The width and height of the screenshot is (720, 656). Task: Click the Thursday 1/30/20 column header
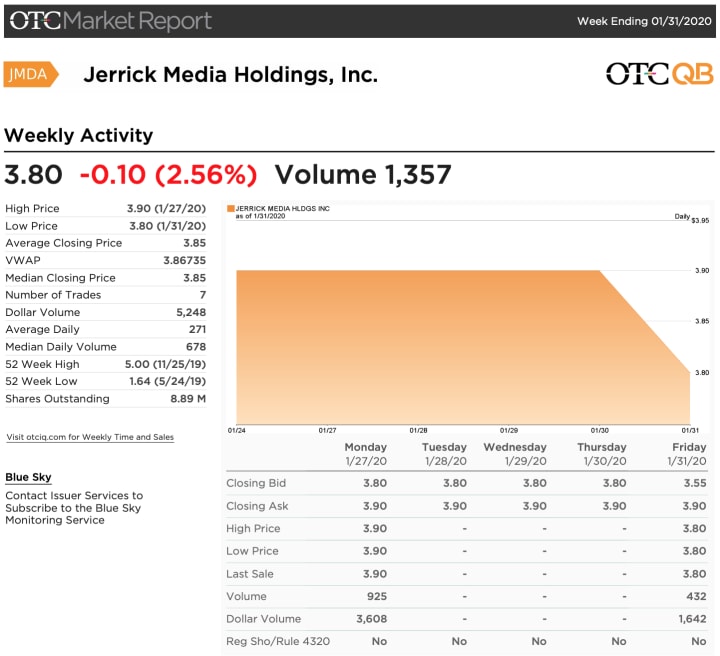tap(602, 454)
